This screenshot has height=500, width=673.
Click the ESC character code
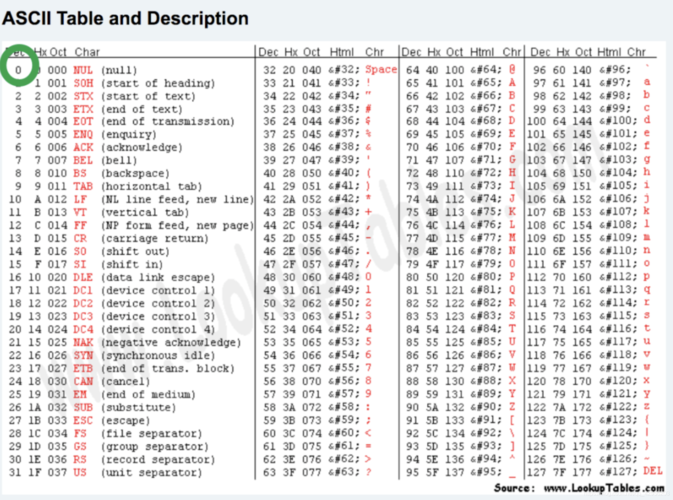(x=83, y=420)
